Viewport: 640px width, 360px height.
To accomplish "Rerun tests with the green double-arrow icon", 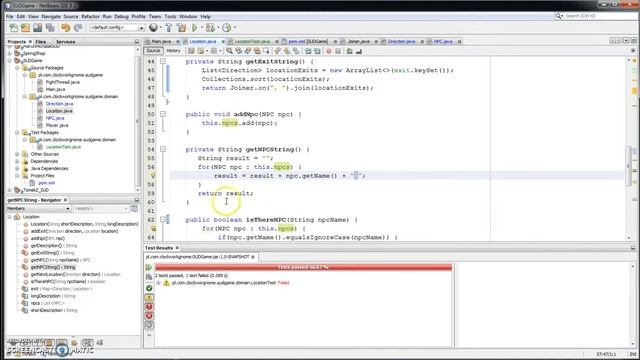I will (149, 267).
